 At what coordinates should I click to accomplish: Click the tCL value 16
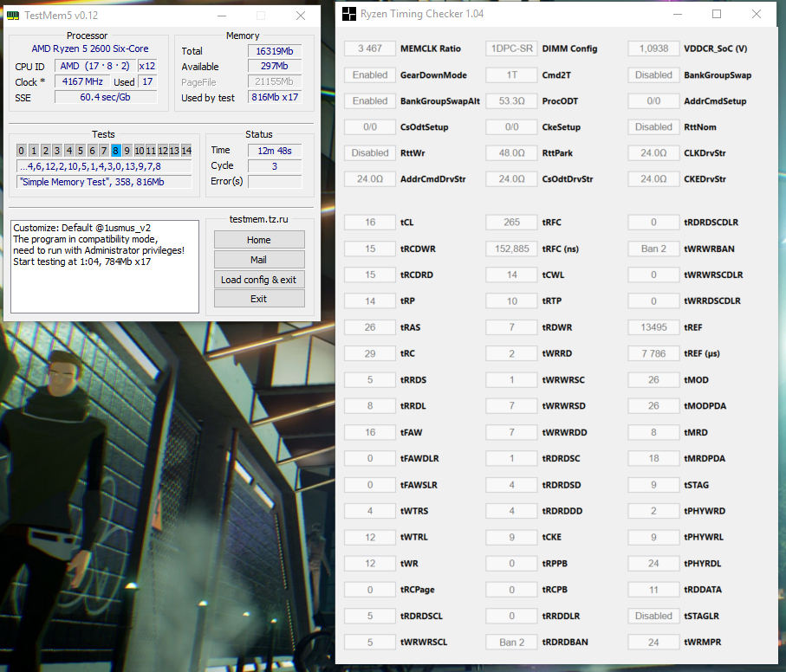[370, 223]
